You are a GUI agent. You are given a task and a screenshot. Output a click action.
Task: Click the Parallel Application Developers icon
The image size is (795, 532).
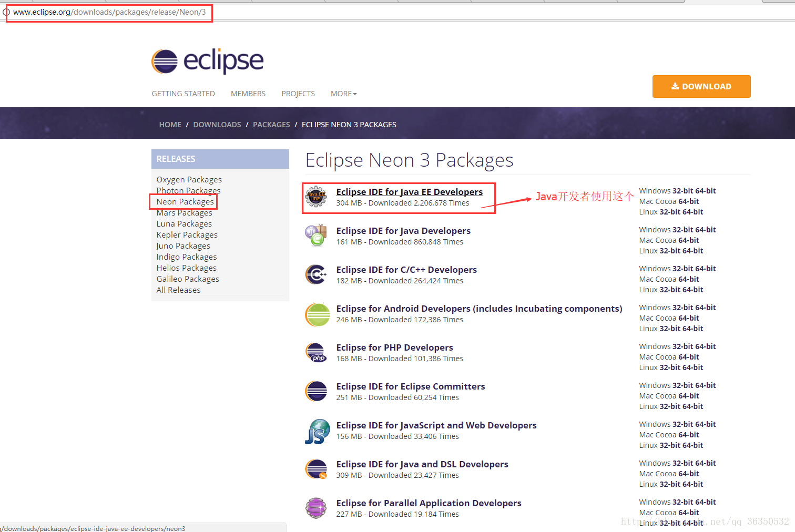(316, 508)
